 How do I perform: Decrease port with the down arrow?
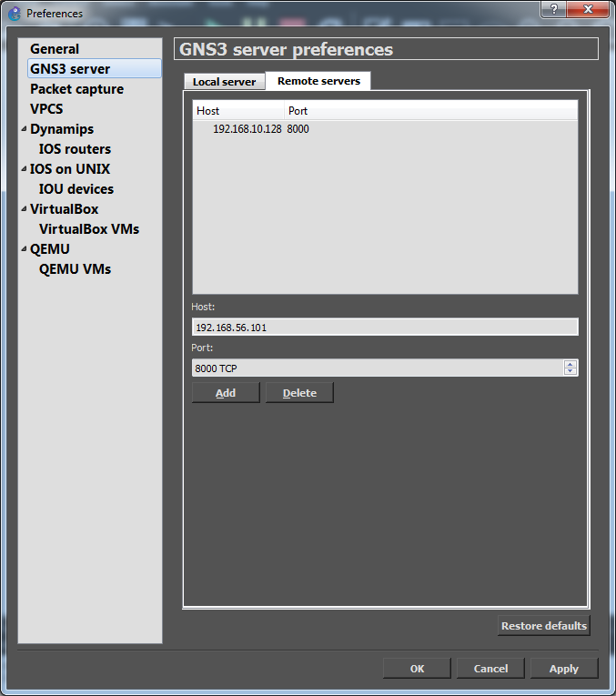[571, 371]
